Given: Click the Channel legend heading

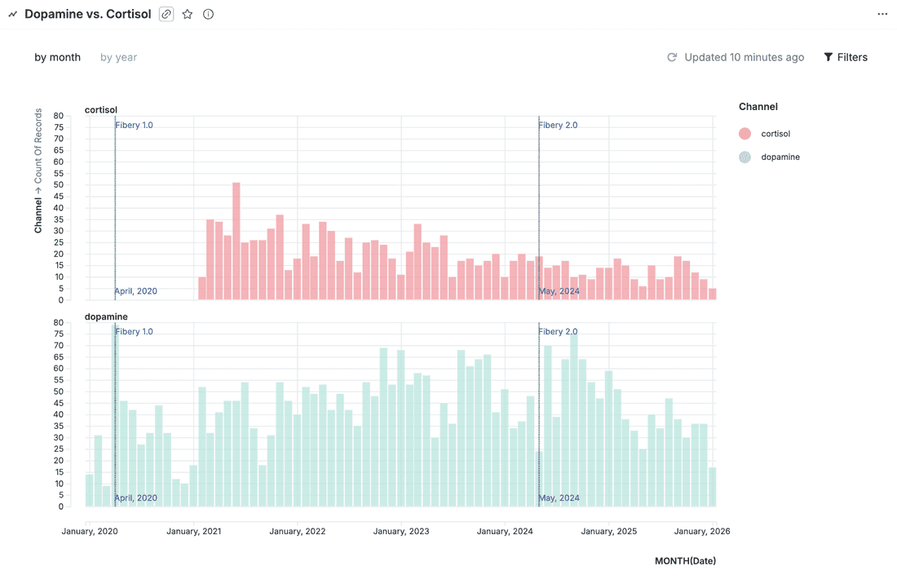Looking at the screenshot, I should pos(758,107).
